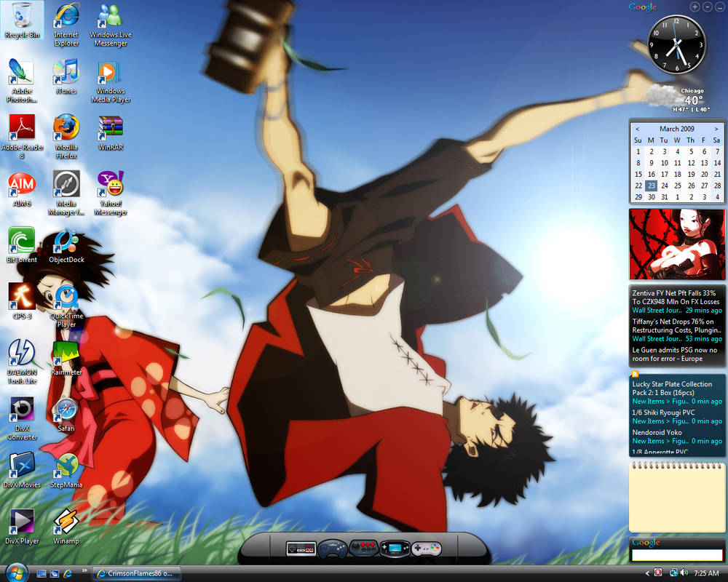Screen dimensions: 728x582
Task: Launch StepMania desktop shortcut
Action: [x=66, y=470]
